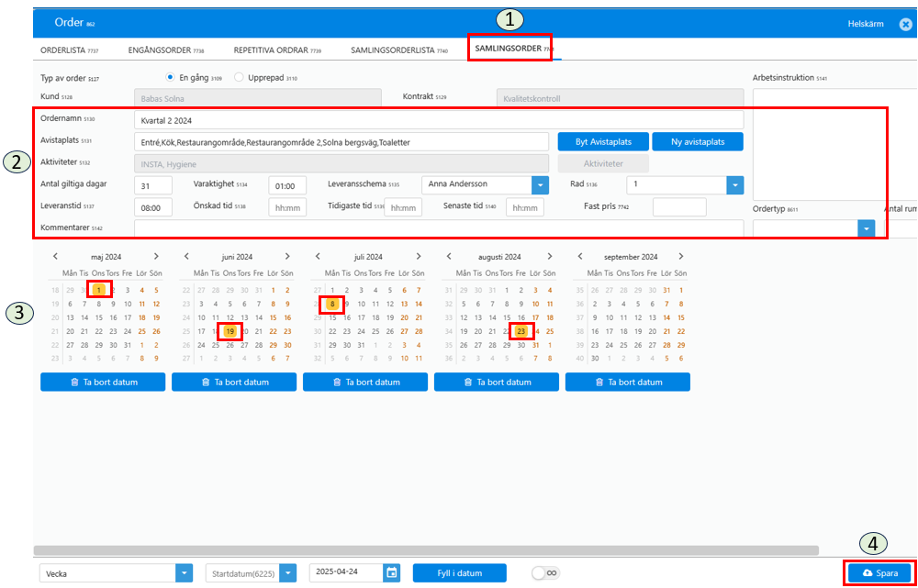The image size is (918, 588).
Task: Click the Kund field showing Babas Solna
Action: tap(258, 98)
